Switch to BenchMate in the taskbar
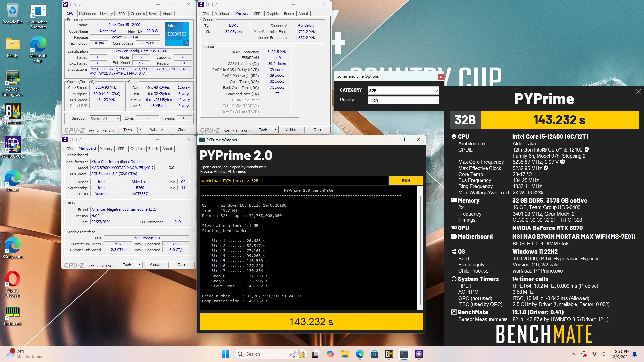 pos(389,354)
